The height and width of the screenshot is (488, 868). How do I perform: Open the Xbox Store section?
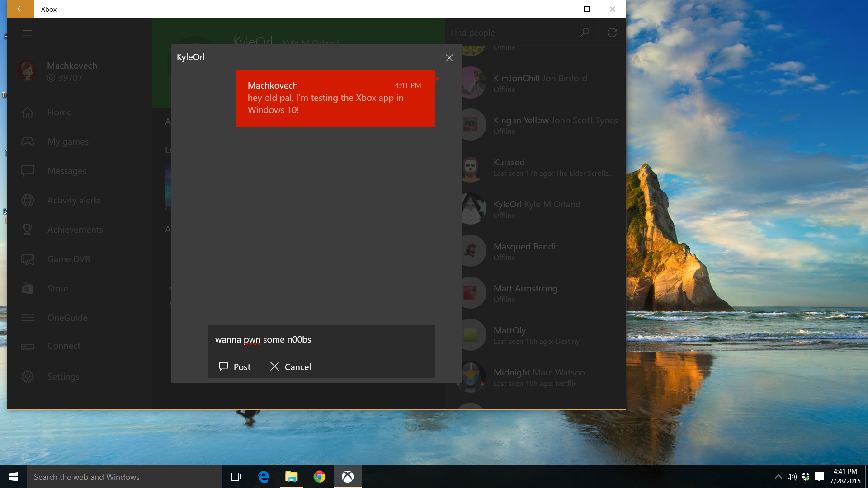click(57, 288)
